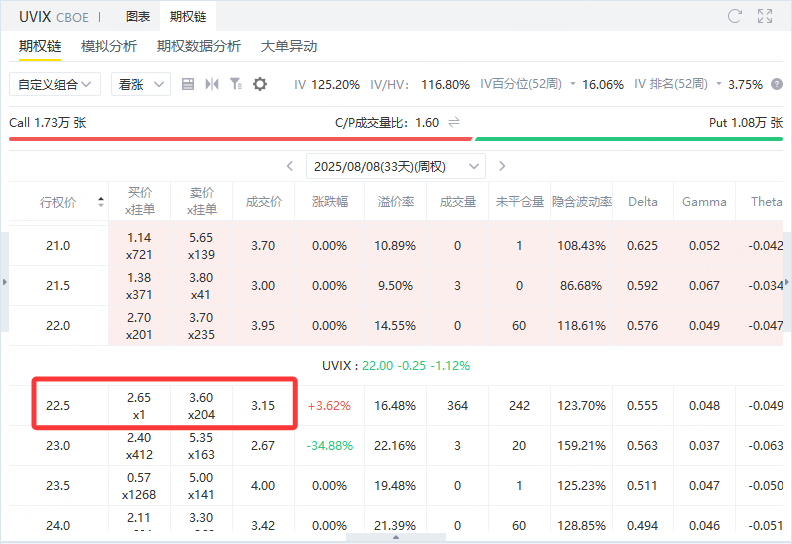Click last price 3.15 in 22.5 row
Screen dimensions: 792x544
[x=263, y=406]
